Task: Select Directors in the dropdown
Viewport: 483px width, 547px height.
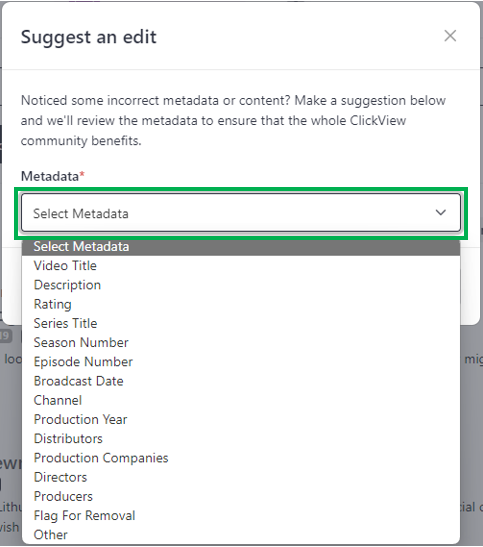Action: pyautogui.click(x=241, y=477)
